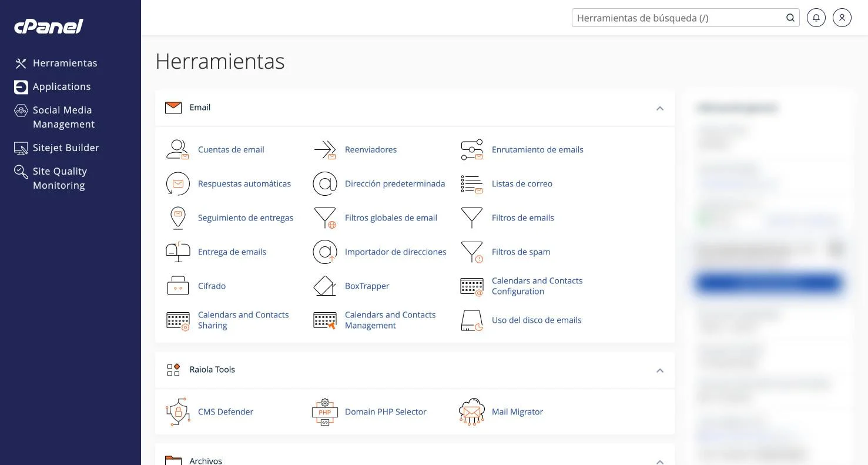Click the Filtros de emails funnel icon
Image resolution: width=868 pixels, height=465 pixels.
click(x=471, y=218)
